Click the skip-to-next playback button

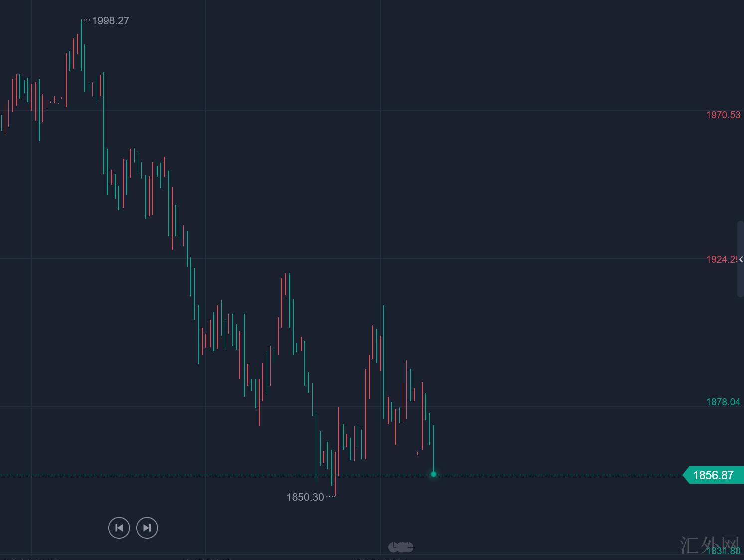point(147,528)
